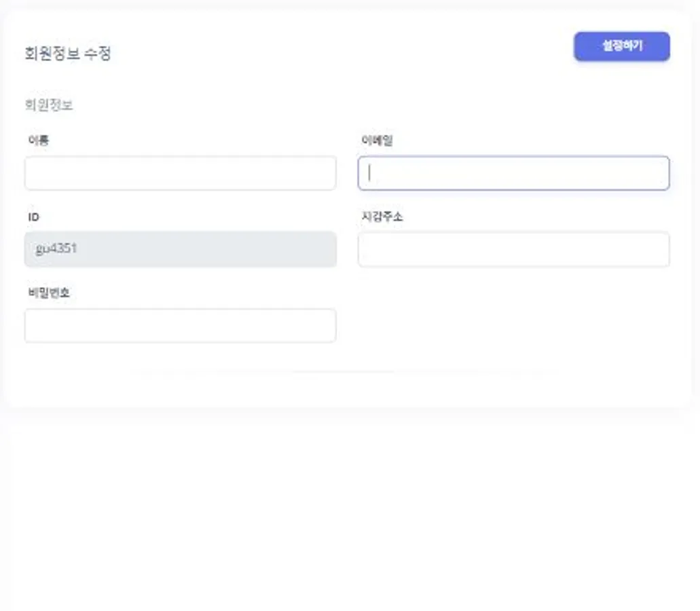Click the 회원정보 section heading
This screenshot has width=700, height=611.
pyautogui.click(x=48, y=105)
